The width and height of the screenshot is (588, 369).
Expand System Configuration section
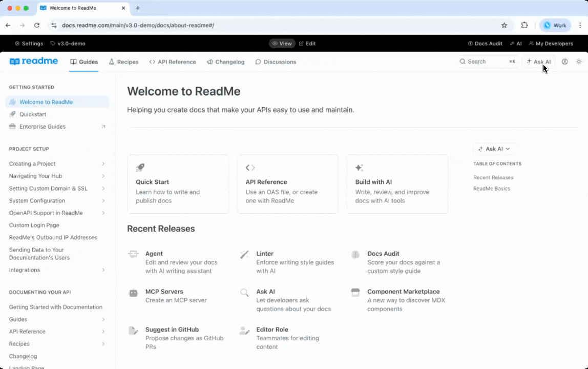coord(103,200)
